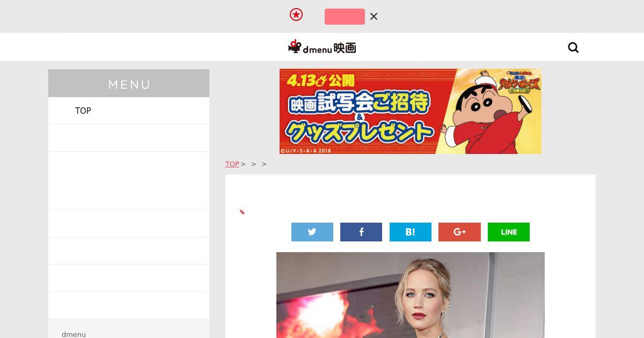Click the dmenu 映画 logo

coord(322,47)
